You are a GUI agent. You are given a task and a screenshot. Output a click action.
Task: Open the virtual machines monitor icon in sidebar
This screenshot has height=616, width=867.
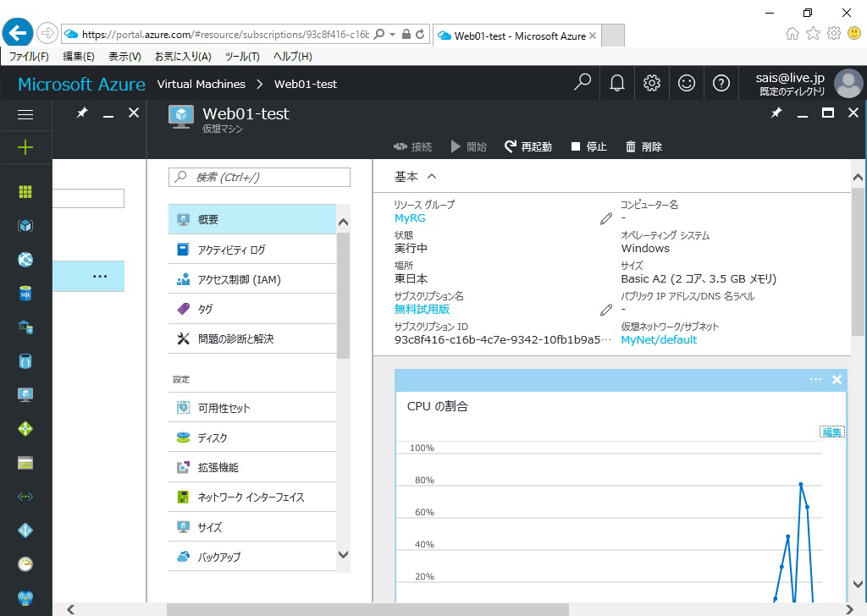(x=25, y=394)
